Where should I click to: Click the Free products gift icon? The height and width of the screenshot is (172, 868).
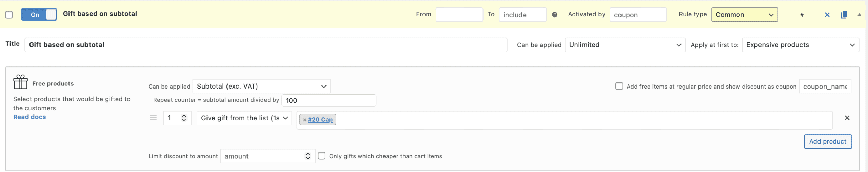pos(20,82)
